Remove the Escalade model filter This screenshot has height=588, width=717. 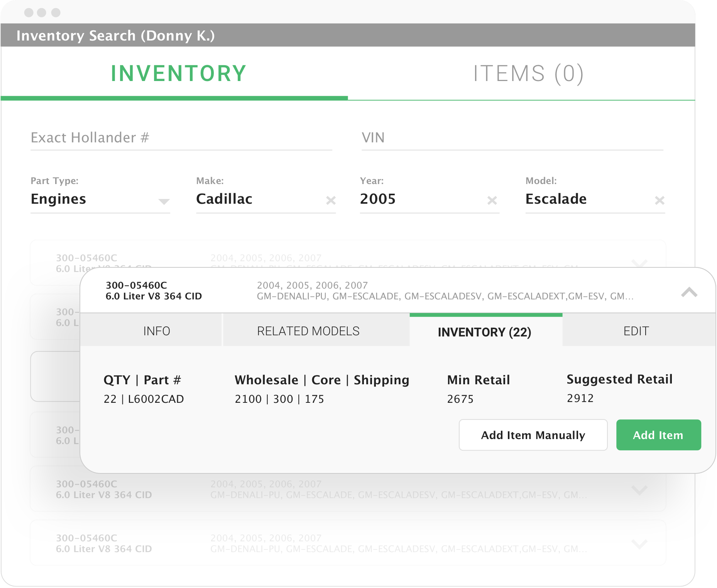pyautogui.click(x=660, y=200)
